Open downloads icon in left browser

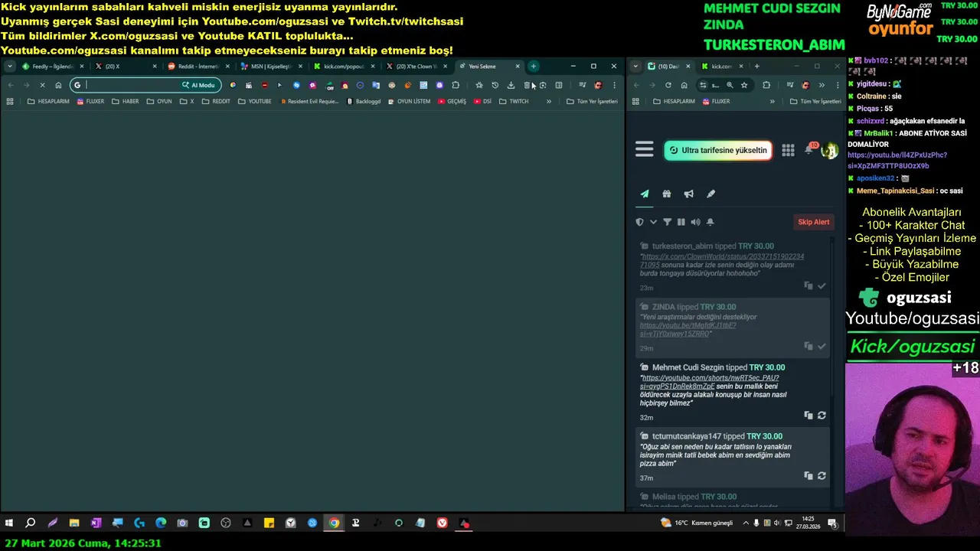(511, 85)
